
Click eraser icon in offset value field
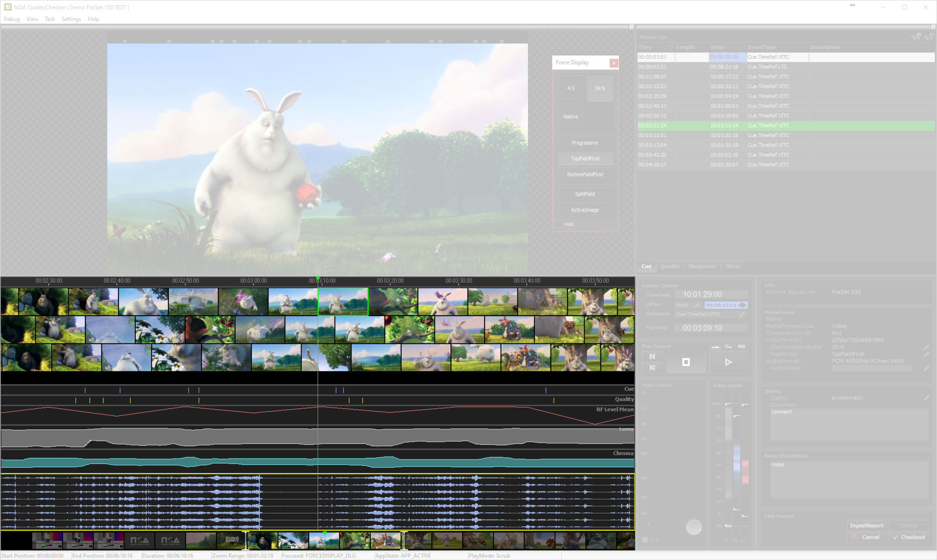pos(742,305)
